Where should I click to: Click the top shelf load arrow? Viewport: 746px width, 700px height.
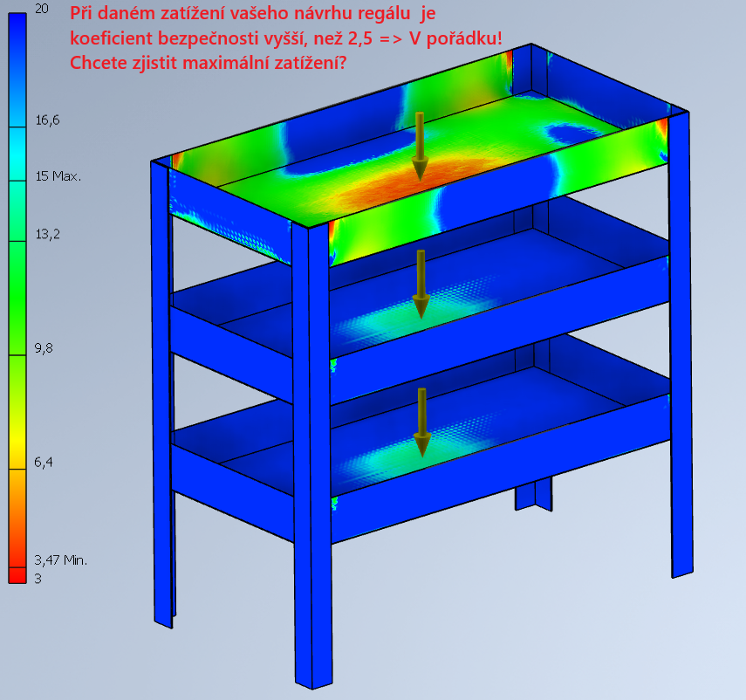pos(420,146)
